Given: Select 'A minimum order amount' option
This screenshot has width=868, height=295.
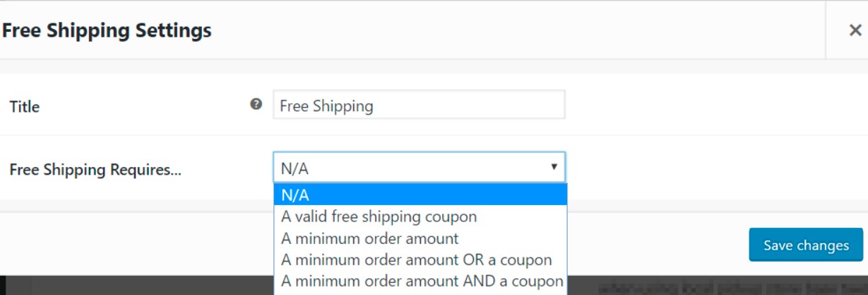Looking at the screenshot, I should [x=369, y=238].
